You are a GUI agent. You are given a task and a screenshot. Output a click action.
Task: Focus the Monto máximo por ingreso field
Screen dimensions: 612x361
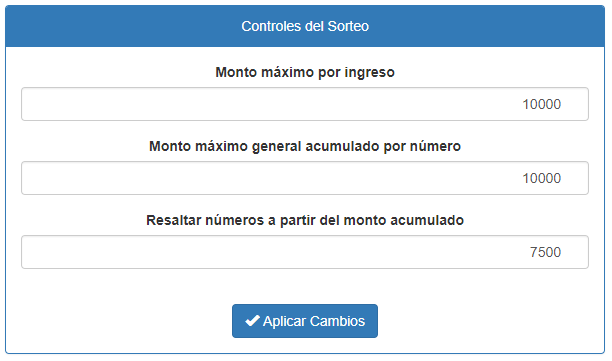(305, 104)
